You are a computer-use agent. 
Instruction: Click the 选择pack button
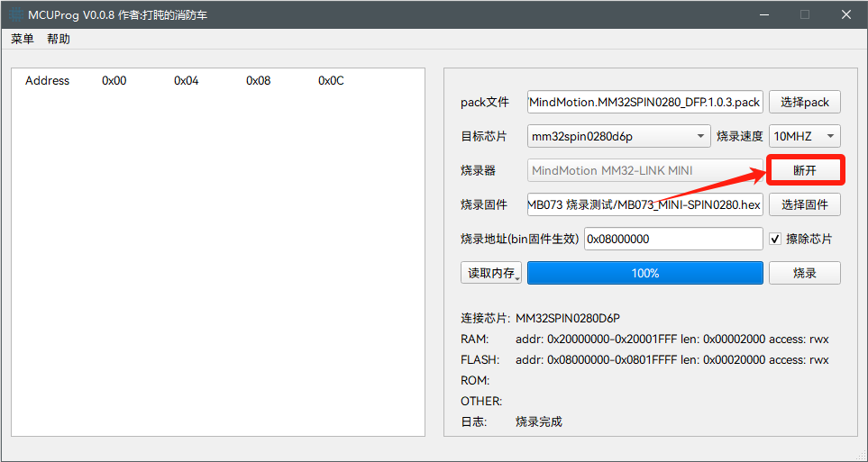tap(804, 103)
